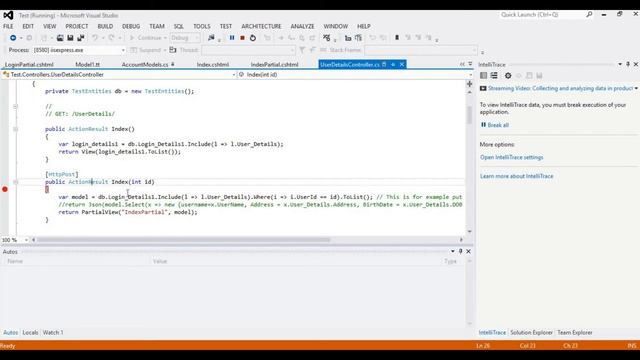The width and height of the screenshot is (640, 360).
Task: Collapse the GET UserDetails comment outline
Action: [x=16, y=107]
